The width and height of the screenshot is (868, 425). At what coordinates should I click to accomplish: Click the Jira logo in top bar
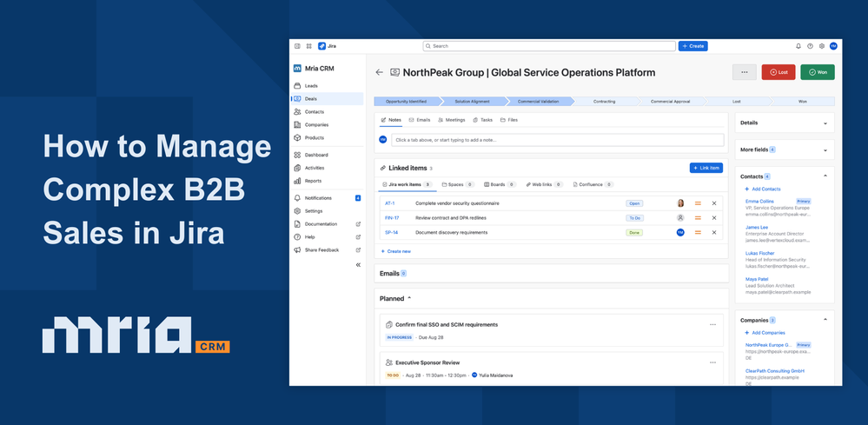point(328,46)
